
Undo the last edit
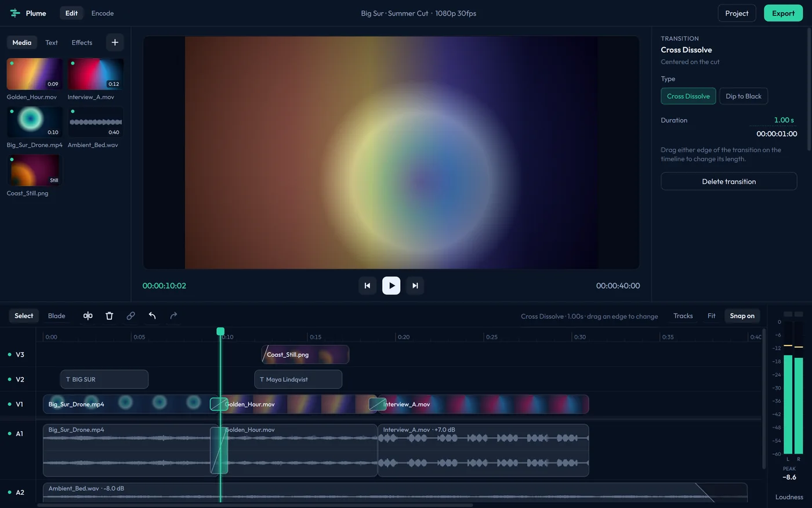pyautogui.click(x=152, y=316)
